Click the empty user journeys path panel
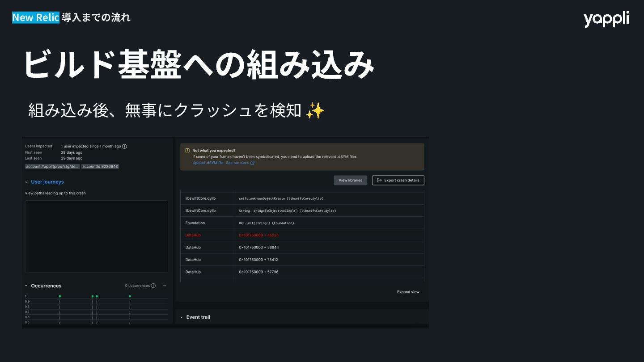Screen dimensions: 644x362 click(97, 236)
